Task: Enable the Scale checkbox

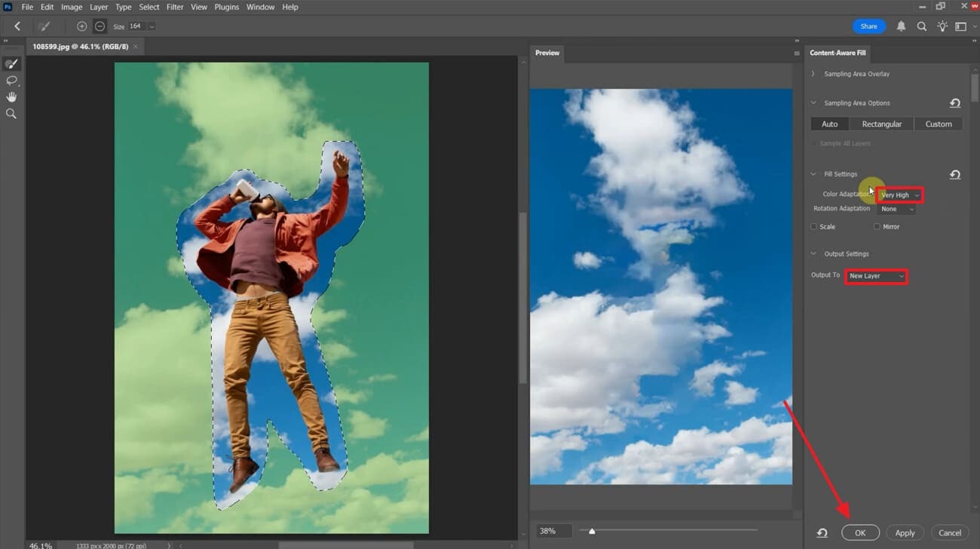Action: pyautogui.click(x=814, y=226)
